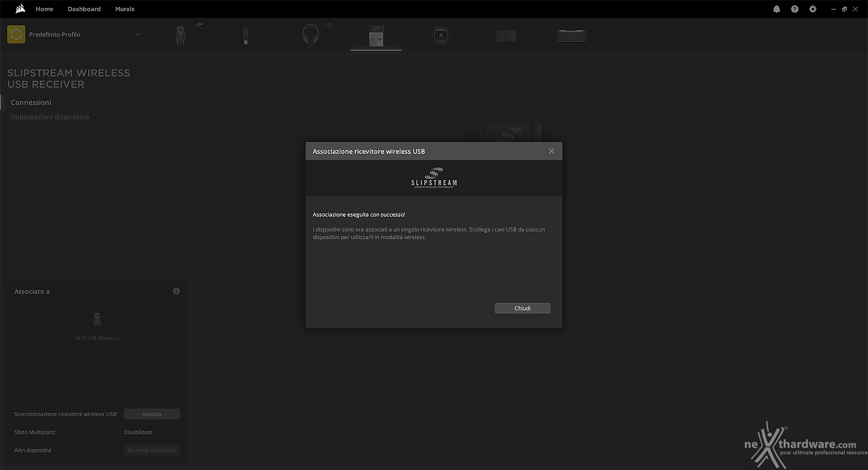868x470 pixels.
Task: Expand the Predefinito Profilo dropdown
Action: 137,34
